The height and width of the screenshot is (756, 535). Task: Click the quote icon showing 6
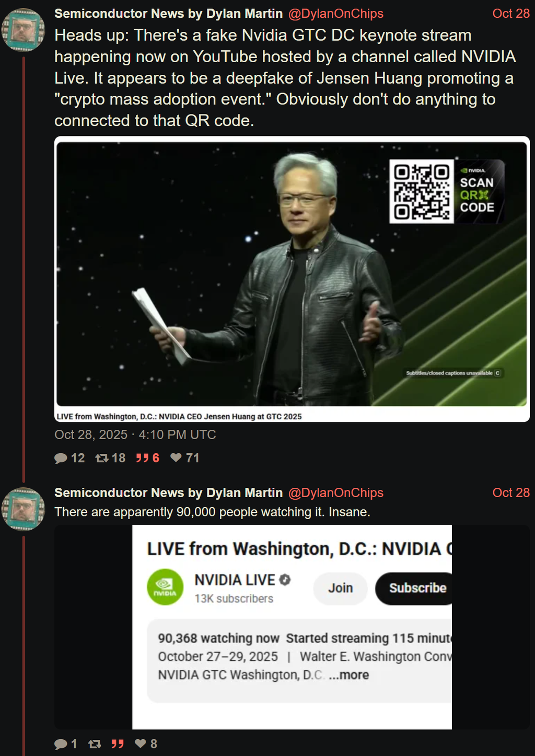point(142,458)
